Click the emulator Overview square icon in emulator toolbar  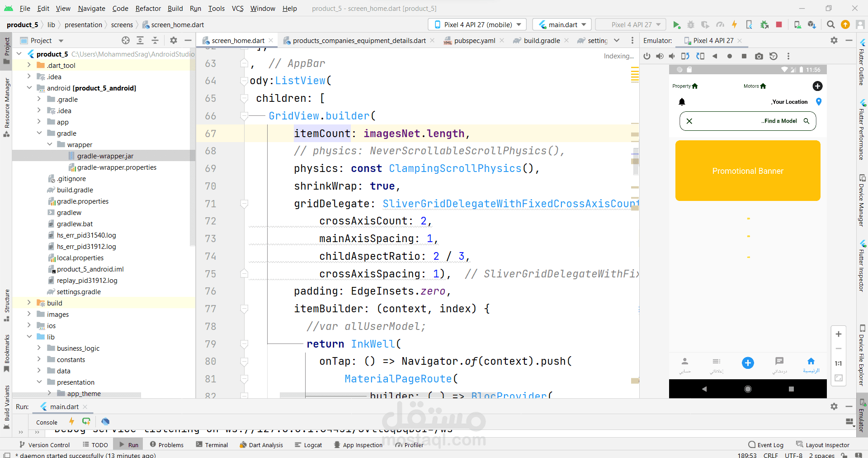pos(744,56)
